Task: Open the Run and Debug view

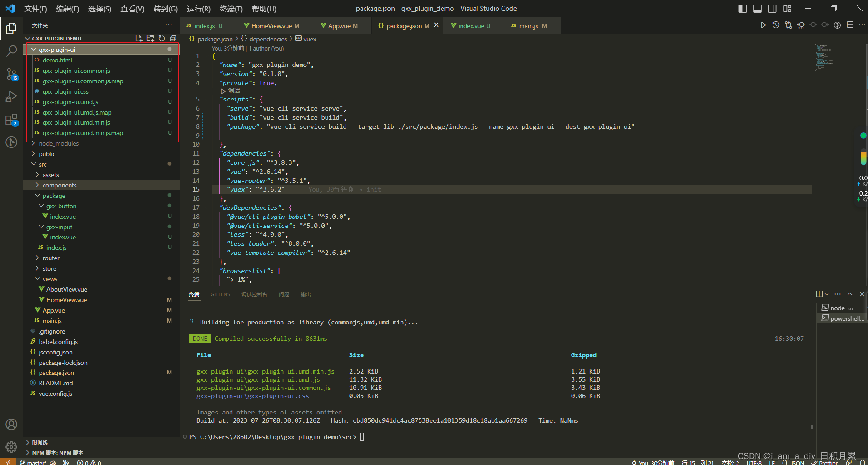Action: 11,96
